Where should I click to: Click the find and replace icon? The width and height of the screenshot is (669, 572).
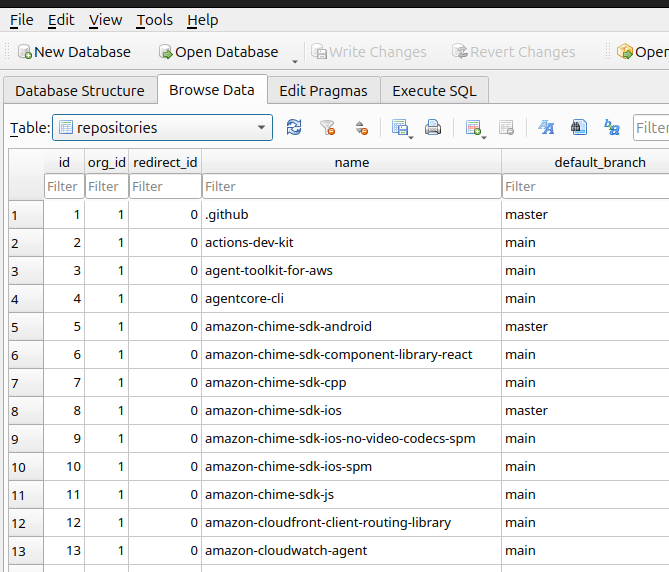click(612, 127)
